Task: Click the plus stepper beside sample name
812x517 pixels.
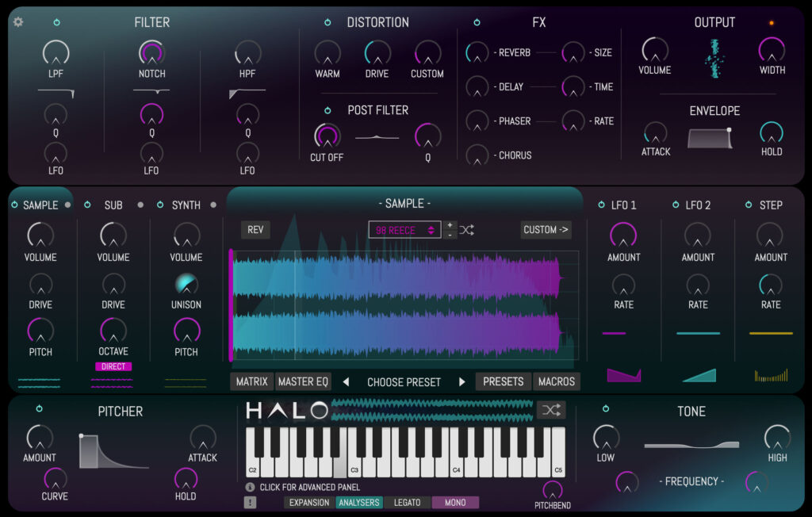Action: 450,225
